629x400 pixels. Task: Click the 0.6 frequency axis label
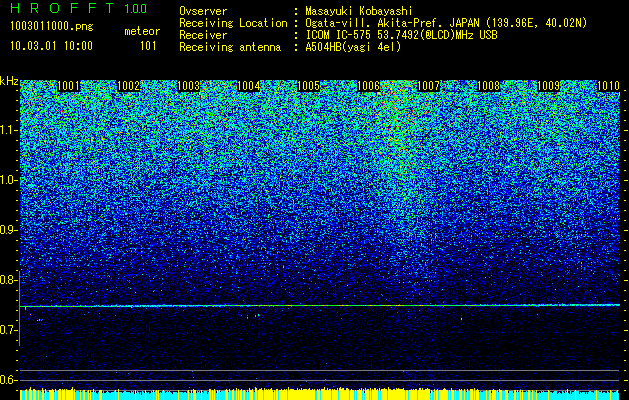click(8, 380)
